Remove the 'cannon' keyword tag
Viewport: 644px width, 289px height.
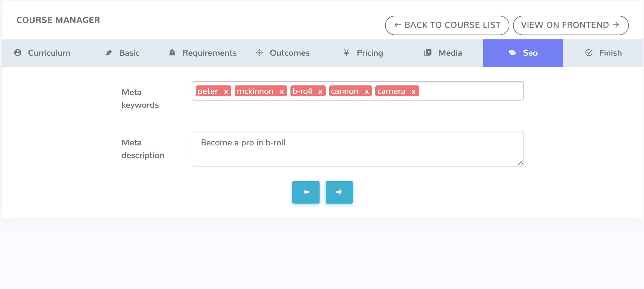367,91
